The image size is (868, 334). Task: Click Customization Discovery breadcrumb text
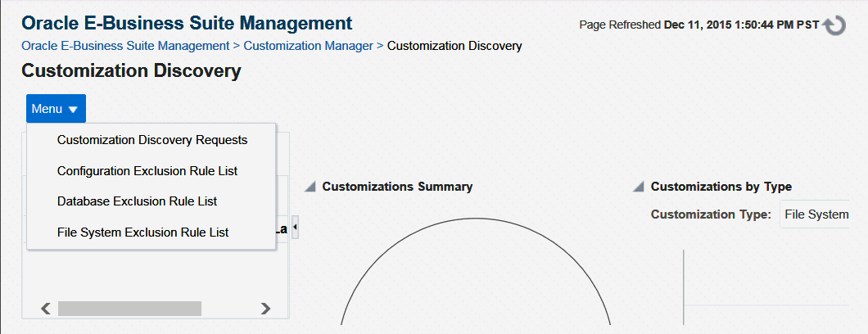(x=454, y=46)
